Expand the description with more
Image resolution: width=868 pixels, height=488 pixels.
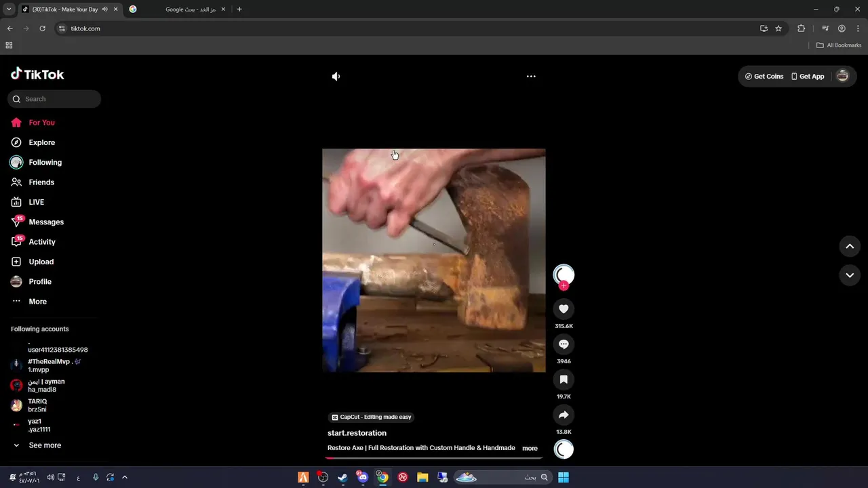pyautogui.click(x=530, y=448)
